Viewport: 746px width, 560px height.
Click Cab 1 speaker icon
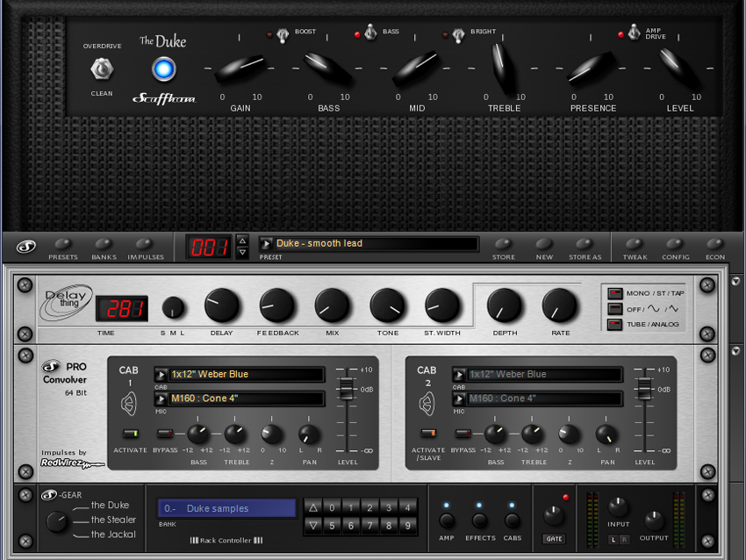(128, 404)
